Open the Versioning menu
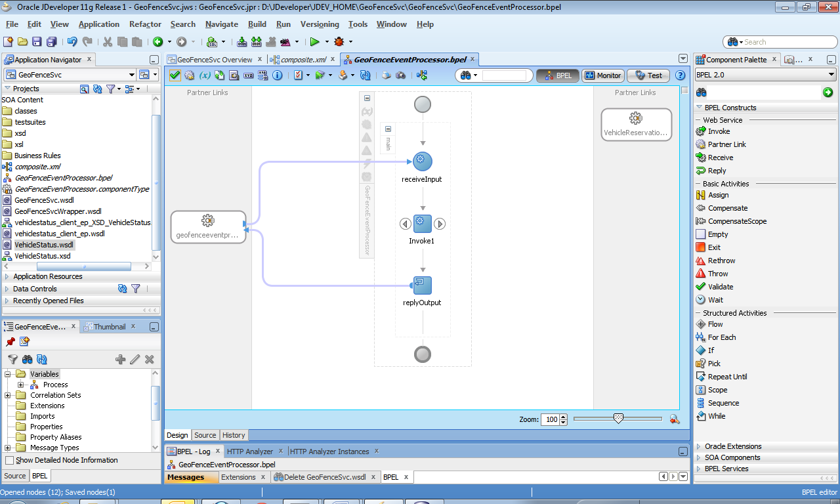The width and height of the screenshot is (840, 504). 320,24
